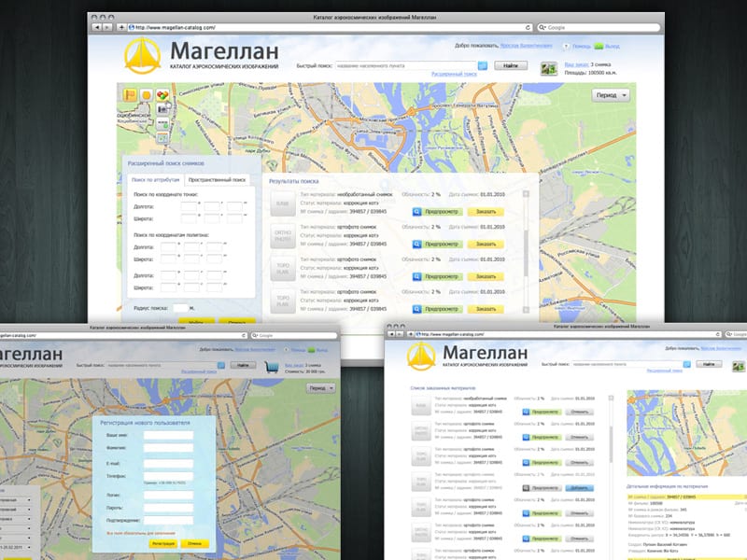Focus the Подтверждение field in the registration form

pyautogui.click(x=169, y=521)
